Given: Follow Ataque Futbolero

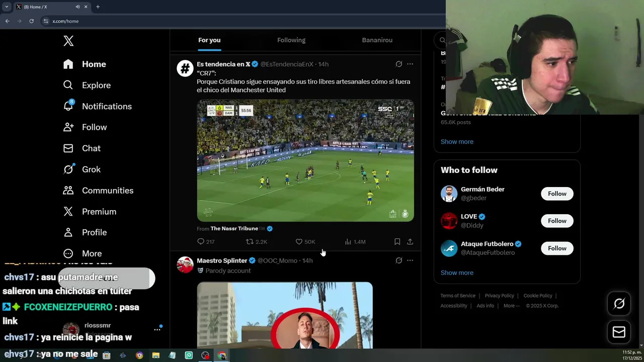Looking at the screenshot, I should tap(557, 248).
